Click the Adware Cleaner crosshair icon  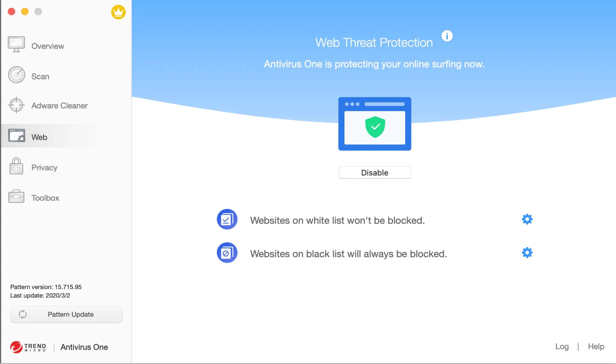tap(16, 105)
